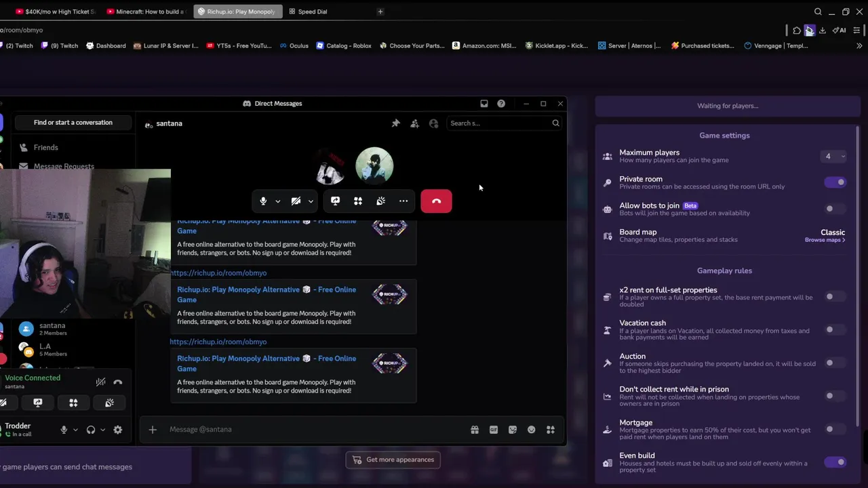The image size is (868, 488).
Task: Open browser search magnifier icon
Action: [x=818, y=12]
